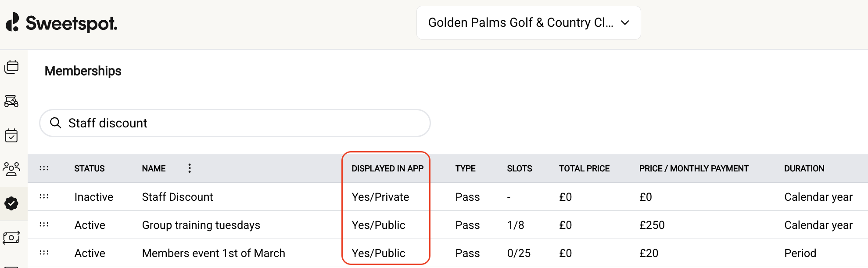This screenshot has height=268, width=868.
Task: Click the drag handle in the table header
Action: (x=44, y=168)
